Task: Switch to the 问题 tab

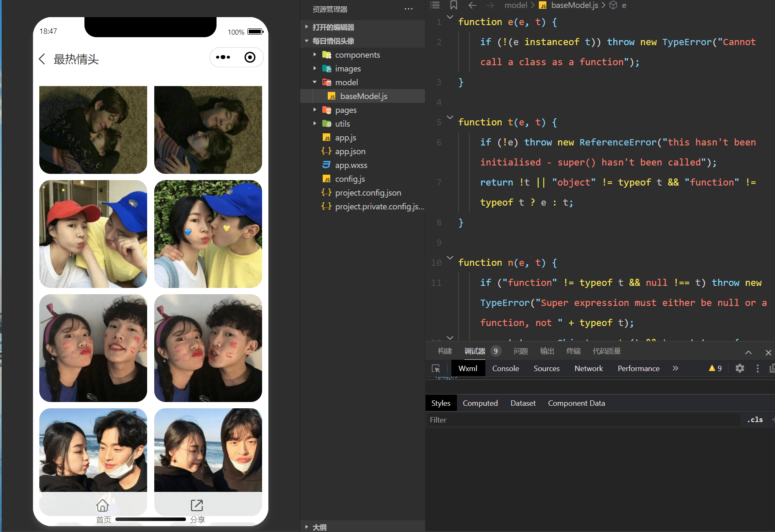Action: click(x=521, y=351)
